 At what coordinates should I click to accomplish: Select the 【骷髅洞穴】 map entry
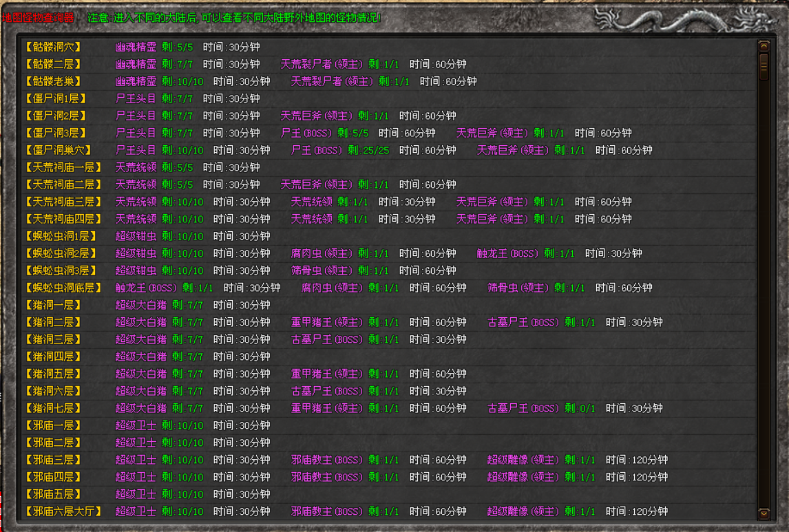(x=53, y=47)
